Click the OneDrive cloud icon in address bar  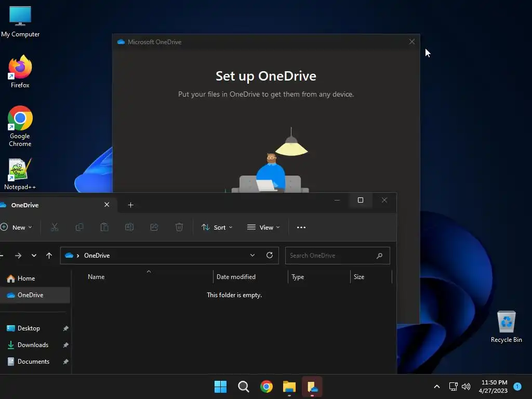pyautogui.click(x=69, y=255)
